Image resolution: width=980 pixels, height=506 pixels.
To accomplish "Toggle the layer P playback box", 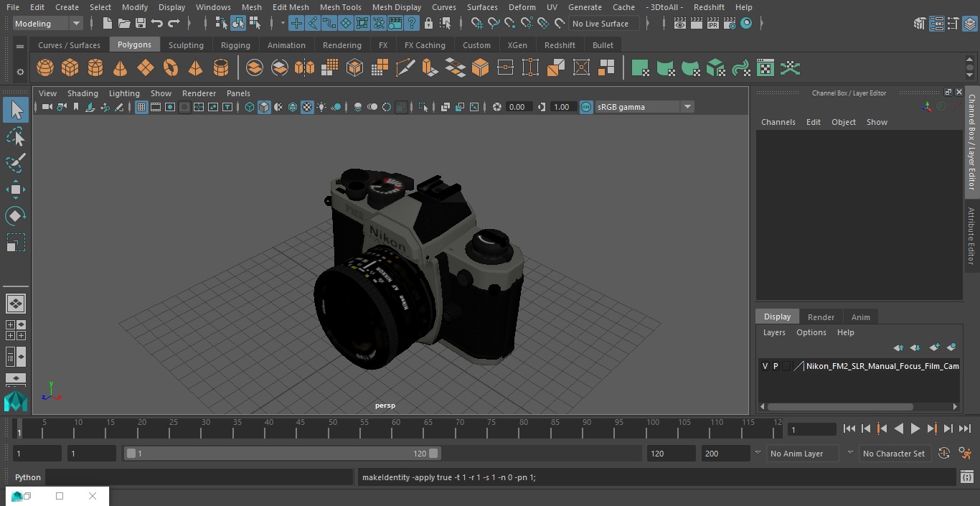I will 776,366.
